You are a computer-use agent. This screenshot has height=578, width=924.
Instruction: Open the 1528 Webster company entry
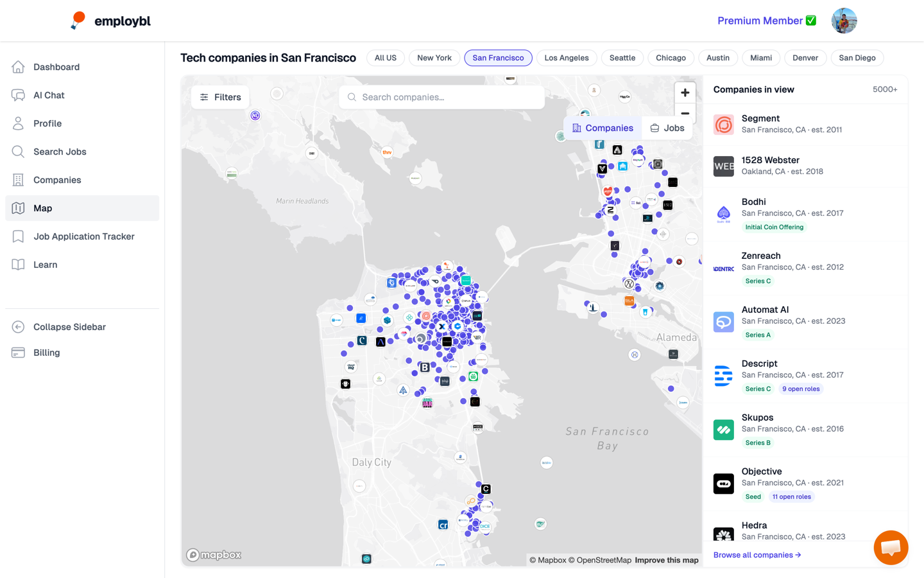tap(805, 166)
